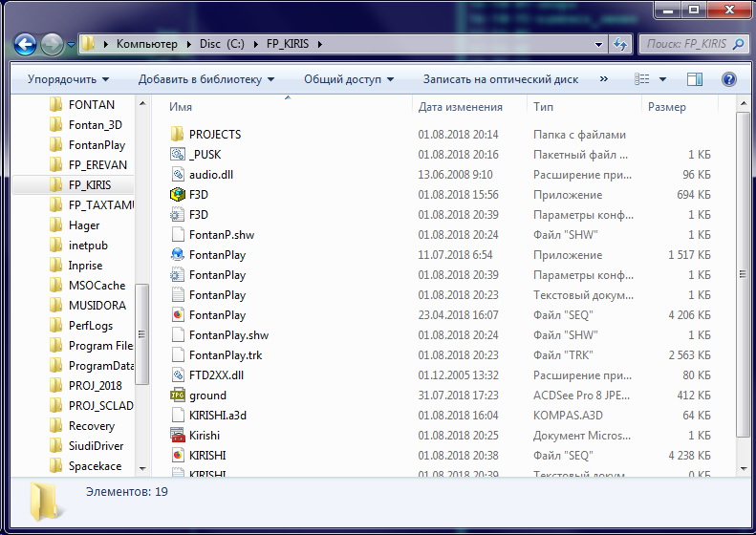Click the 4 206 КБ size cell
Image resolution: width=756 pixels, height=535 pixels.
click(689, 315)
